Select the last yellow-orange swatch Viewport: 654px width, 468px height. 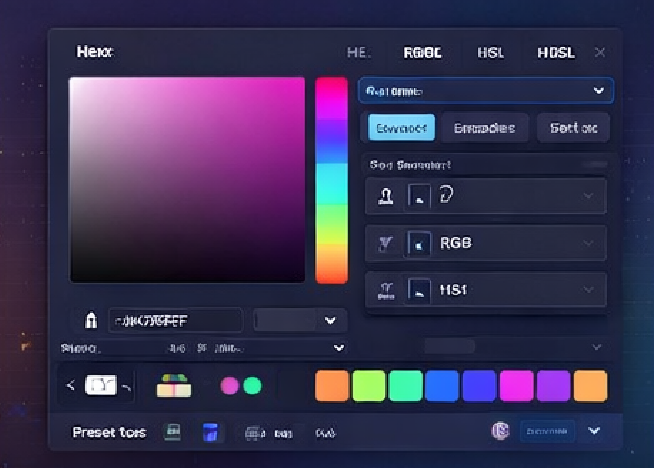point(591,386)
